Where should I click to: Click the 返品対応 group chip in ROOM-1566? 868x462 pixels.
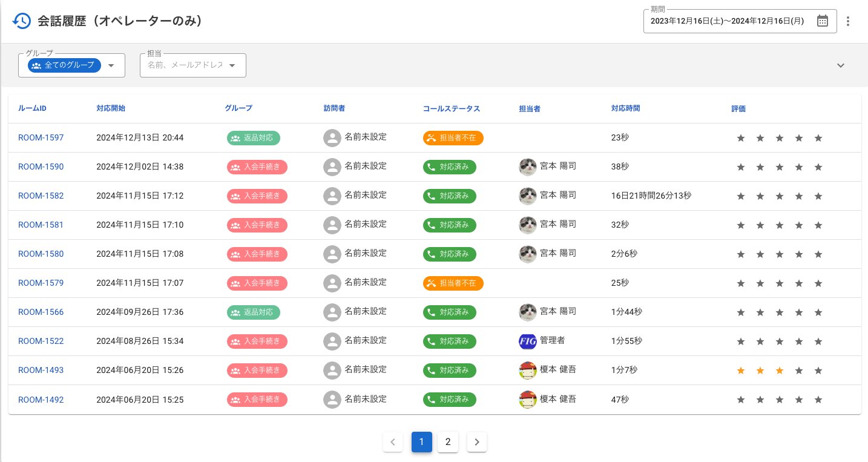(253, 312)
